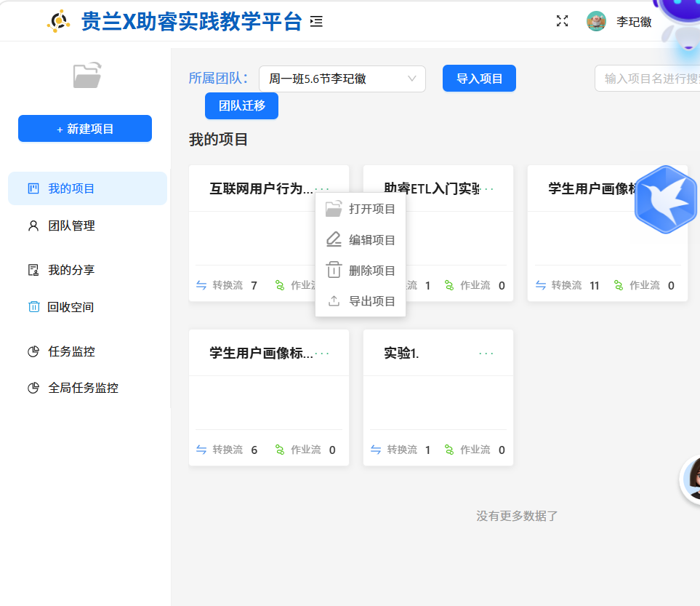The height and width of the screenshot is (606, 700).
Task: Click 转换流 icon on the 转换流 11 card
Action: point(541,285)
